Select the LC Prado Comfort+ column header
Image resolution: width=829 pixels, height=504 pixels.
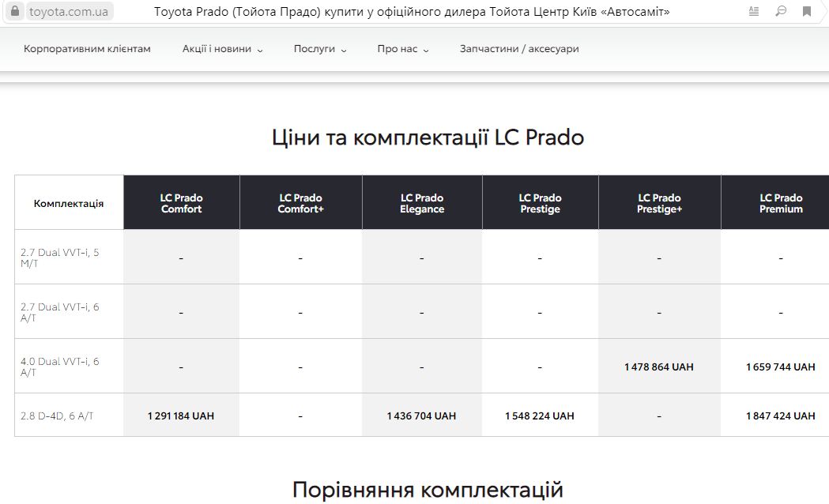(x=301, y=203)
